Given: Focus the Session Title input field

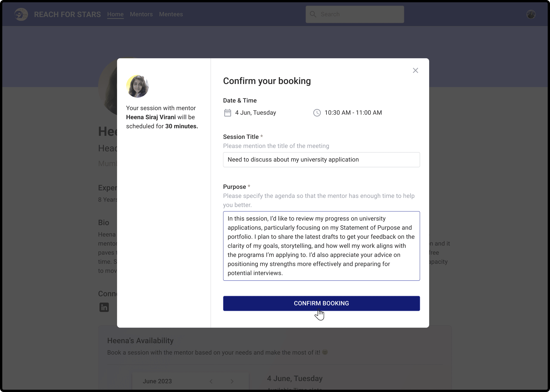Looking at the screenshot, I should [x=321, y=160].
